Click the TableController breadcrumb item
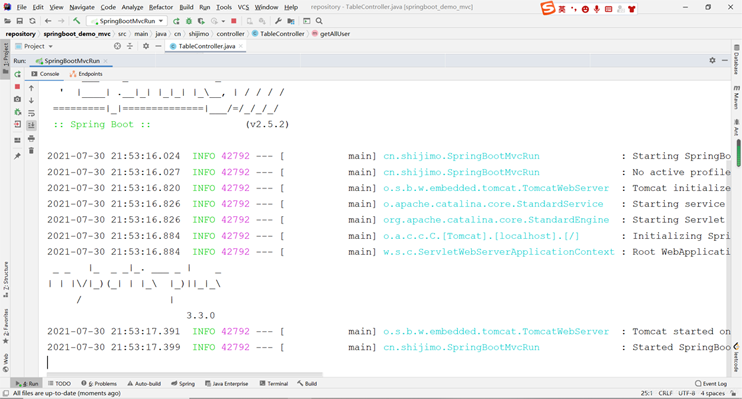This screenshot has width=742, height=399. 278,34
